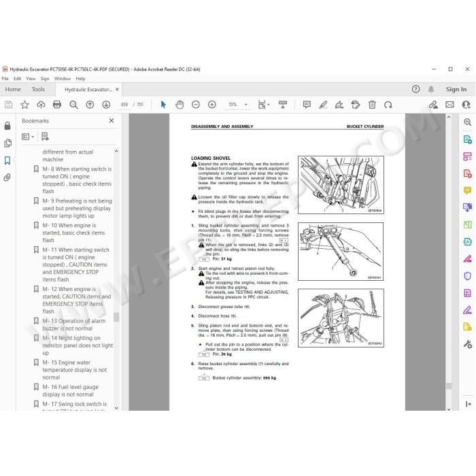Open notifications bell icon

(x=431, y=89)
